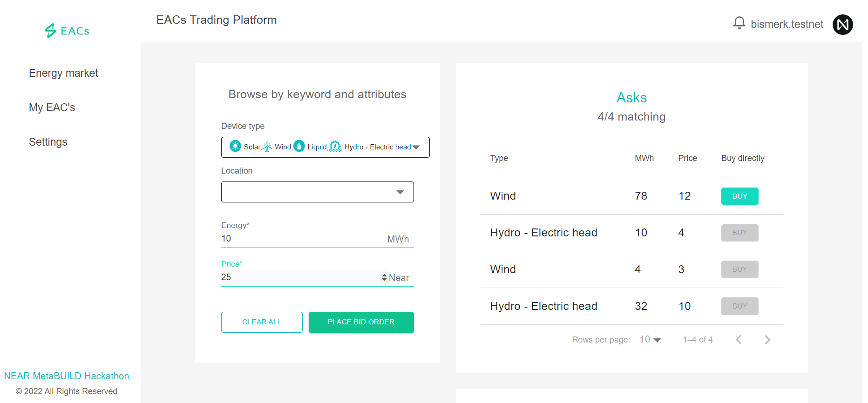Go to next page of Asks table
The image size is (868, 403).
click(x=767, y=340)
